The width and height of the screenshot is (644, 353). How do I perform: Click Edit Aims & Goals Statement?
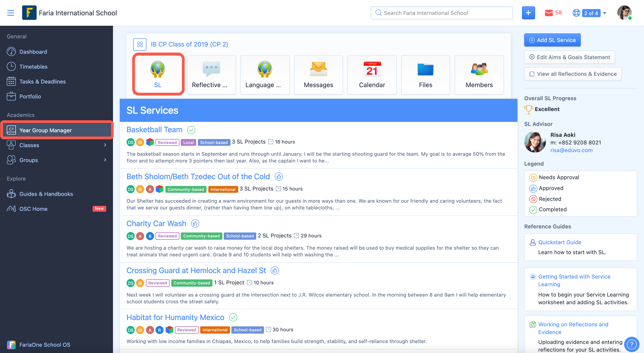569,57
